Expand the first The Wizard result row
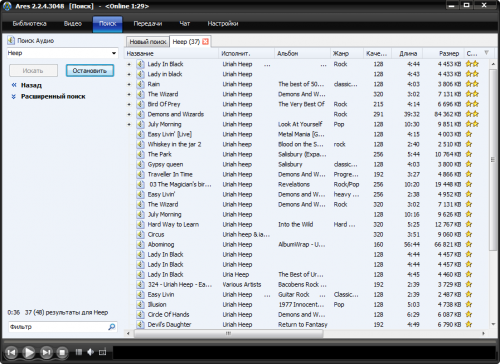The height and width of the screenshot is (364, 500). coord(129,94)
